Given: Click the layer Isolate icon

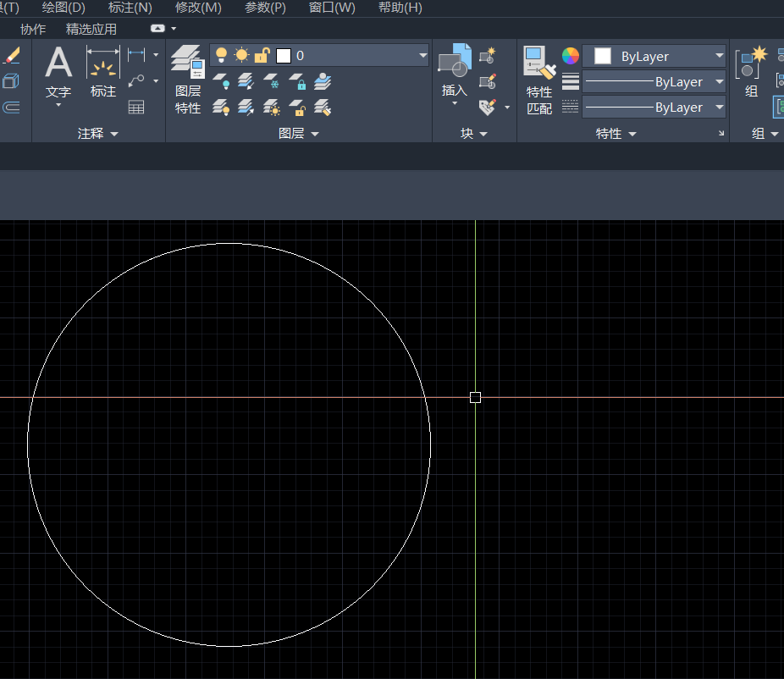Looking at the screenshot, I should pyautogui.click(x=246, y=81).
